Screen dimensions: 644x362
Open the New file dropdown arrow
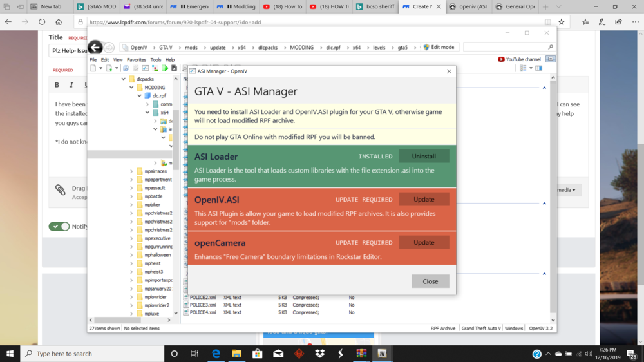point(100,68)
